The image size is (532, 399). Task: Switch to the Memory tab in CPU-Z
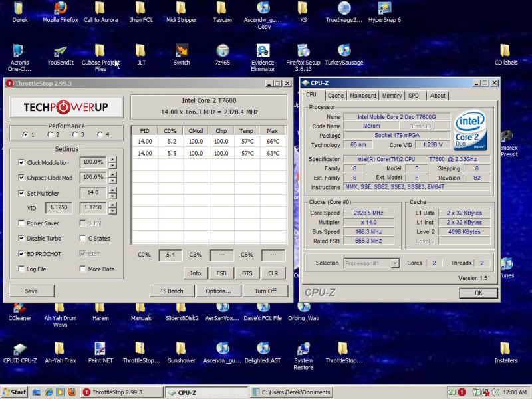[392, 96]
